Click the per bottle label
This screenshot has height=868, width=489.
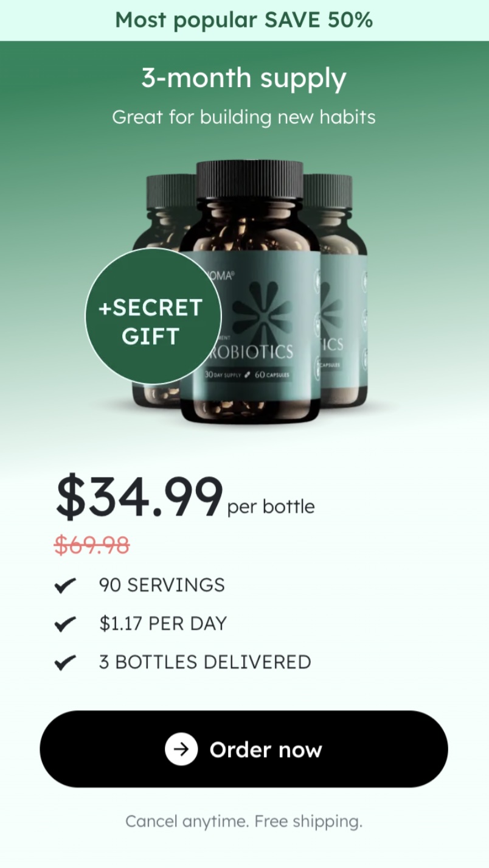coord(271,507)
